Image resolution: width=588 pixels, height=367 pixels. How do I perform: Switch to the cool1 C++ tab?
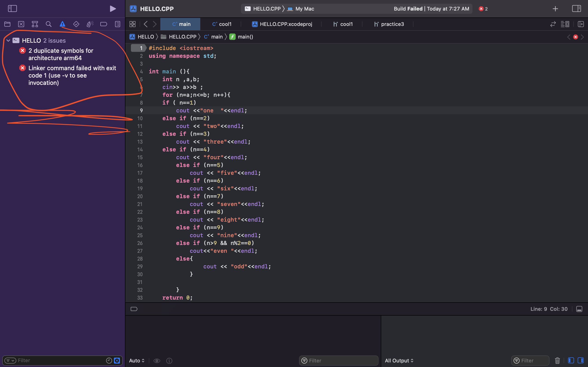click(x=222, y=24)
